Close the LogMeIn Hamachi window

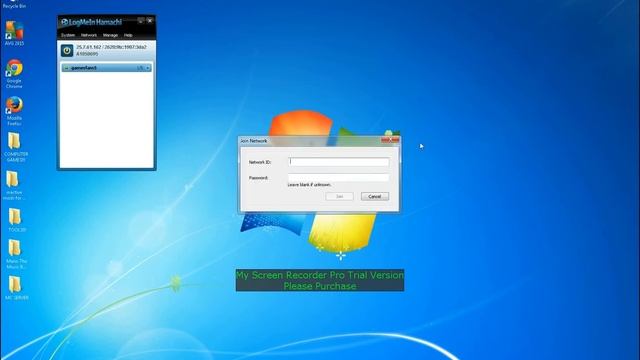pos(150,20)
